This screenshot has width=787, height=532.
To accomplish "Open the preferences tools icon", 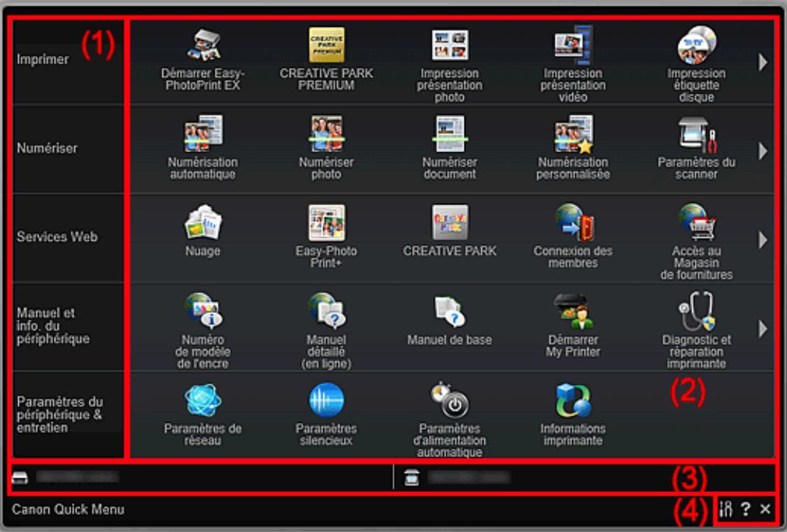I will (725, 509).
